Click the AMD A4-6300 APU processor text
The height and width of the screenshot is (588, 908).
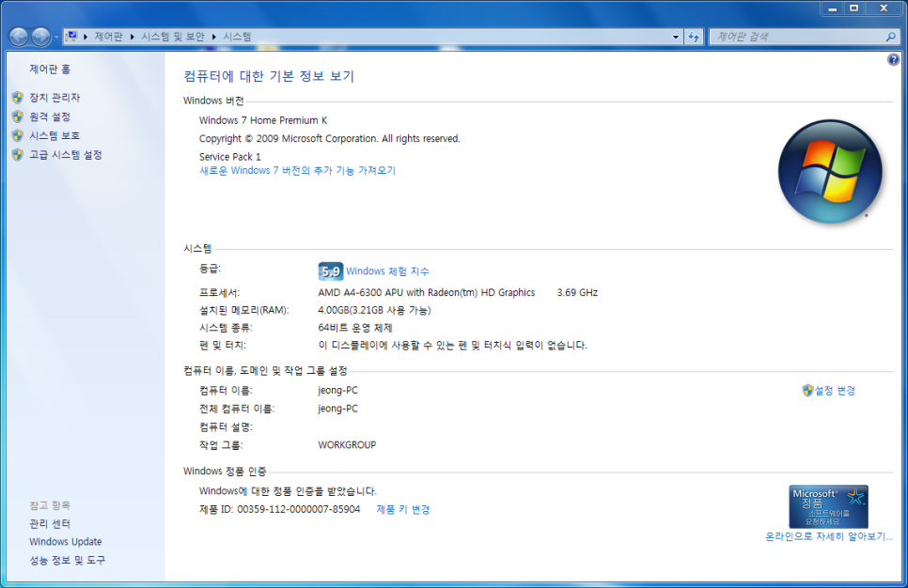(x=426, y=292)
